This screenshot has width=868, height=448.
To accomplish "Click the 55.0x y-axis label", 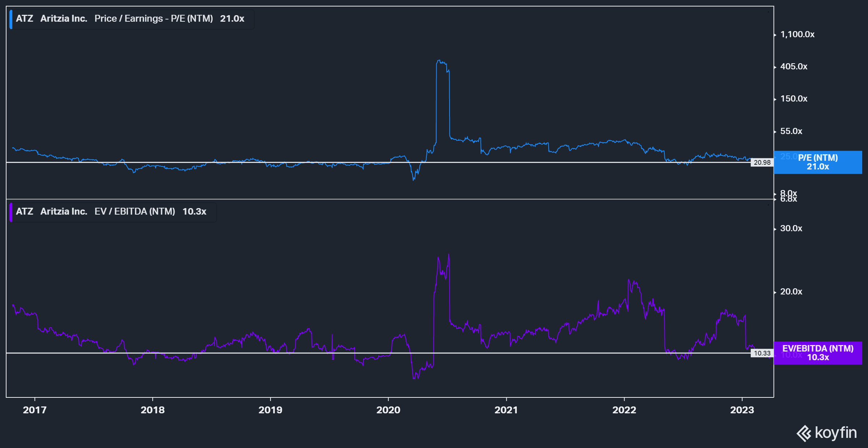I will (791, 132).
